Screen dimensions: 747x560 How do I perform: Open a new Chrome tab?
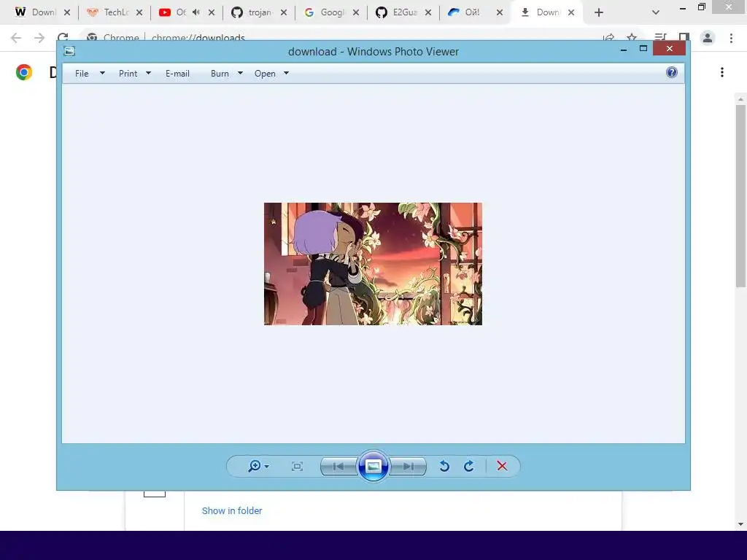click(599, 13)
